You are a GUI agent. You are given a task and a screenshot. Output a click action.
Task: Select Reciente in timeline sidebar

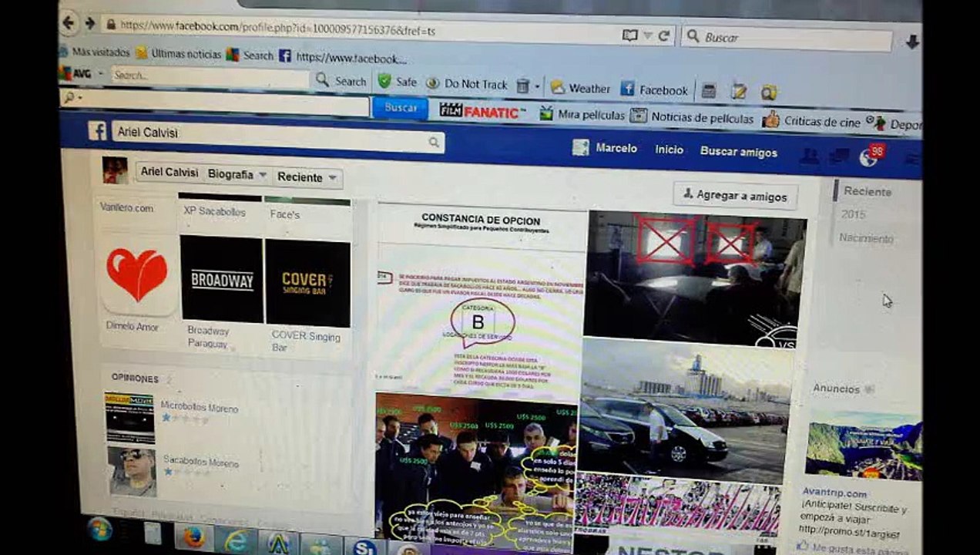coord(867,191)
